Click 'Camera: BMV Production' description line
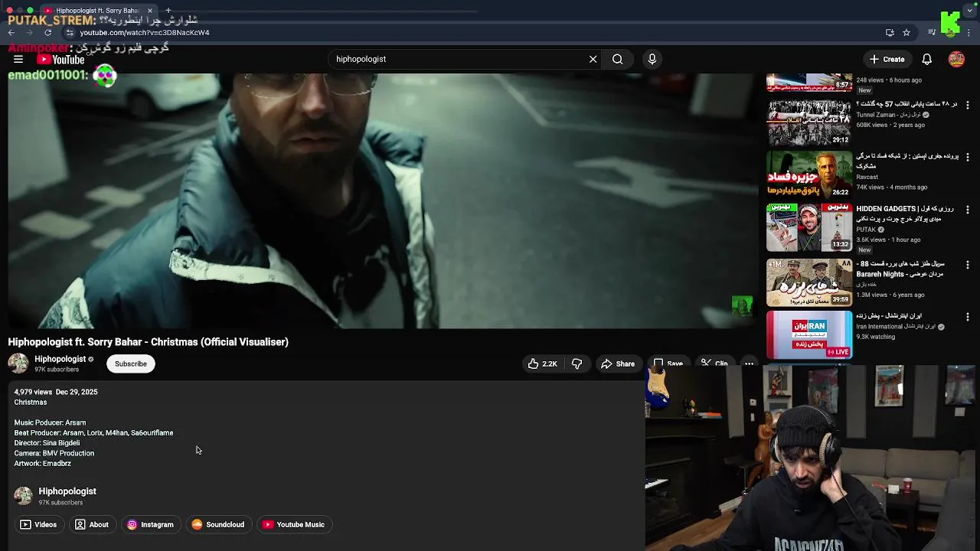The height and width of the screenshot is (551, 980). 54,453
